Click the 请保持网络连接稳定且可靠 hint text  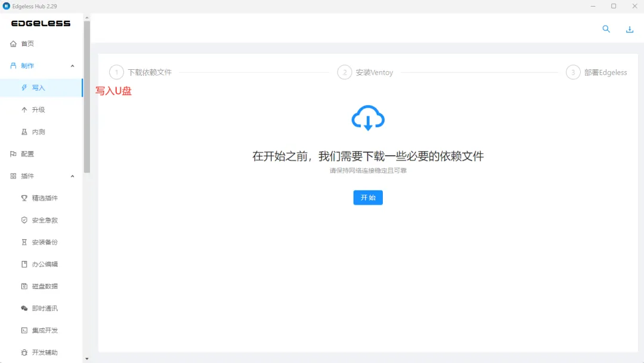pyautogui.click(x=368, y=171)
